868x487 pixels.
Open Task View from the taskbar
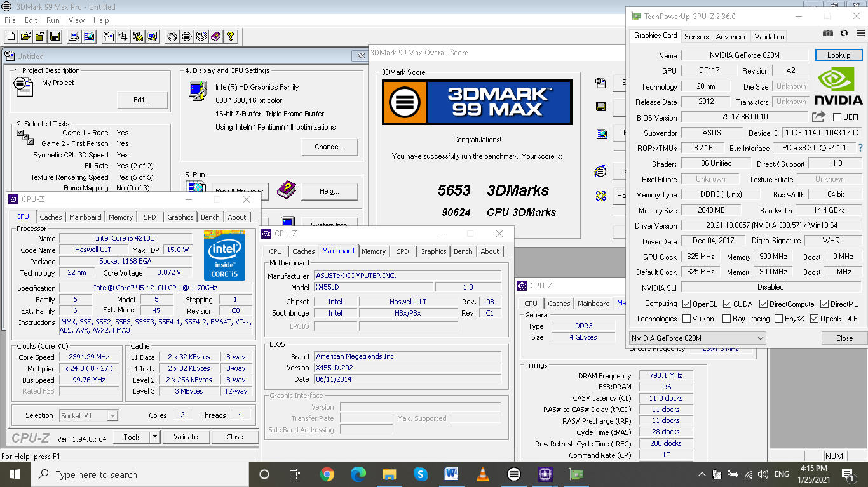pos(295,474)
